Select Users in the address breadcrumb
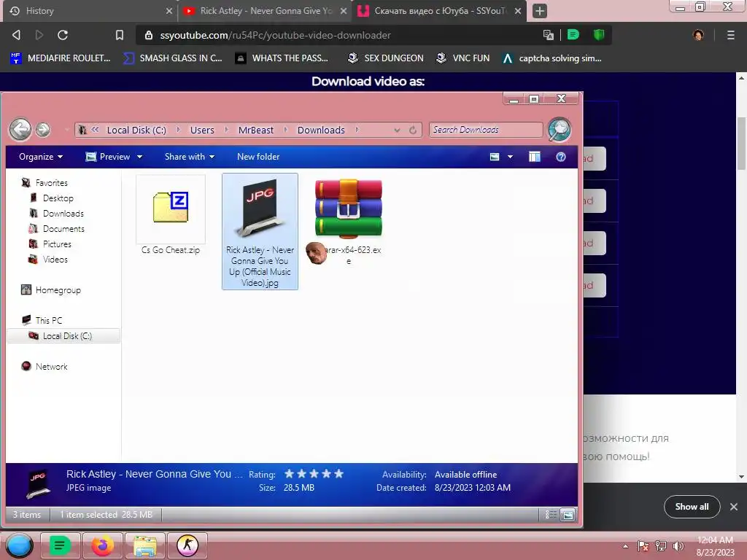The height and width of the screenshot is (560, 747). click(202, 130)
